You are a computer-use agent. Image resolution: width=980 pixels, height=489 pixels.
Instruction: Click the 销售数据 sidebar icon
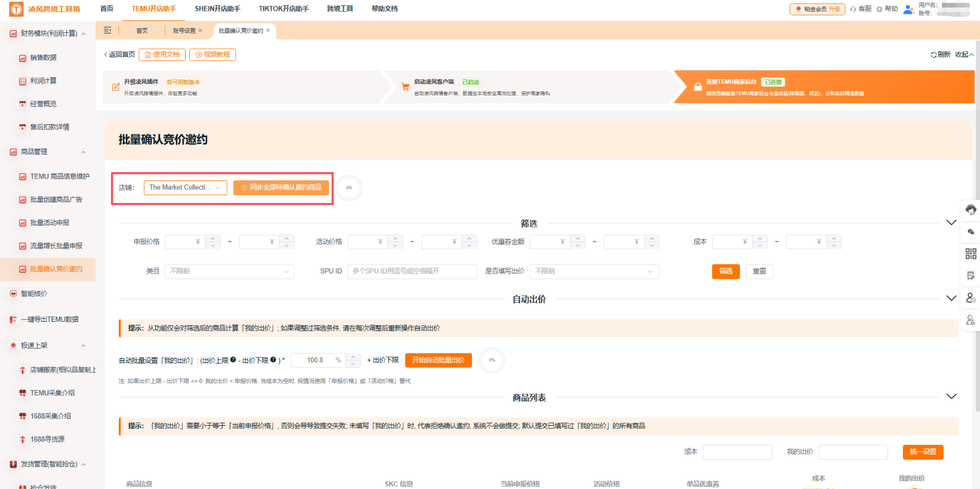[23, 58]
